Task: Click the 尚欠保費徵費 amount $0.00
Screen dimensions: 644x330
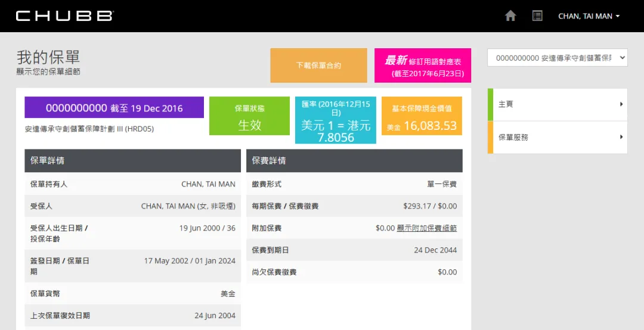Action: pos(447,272)
